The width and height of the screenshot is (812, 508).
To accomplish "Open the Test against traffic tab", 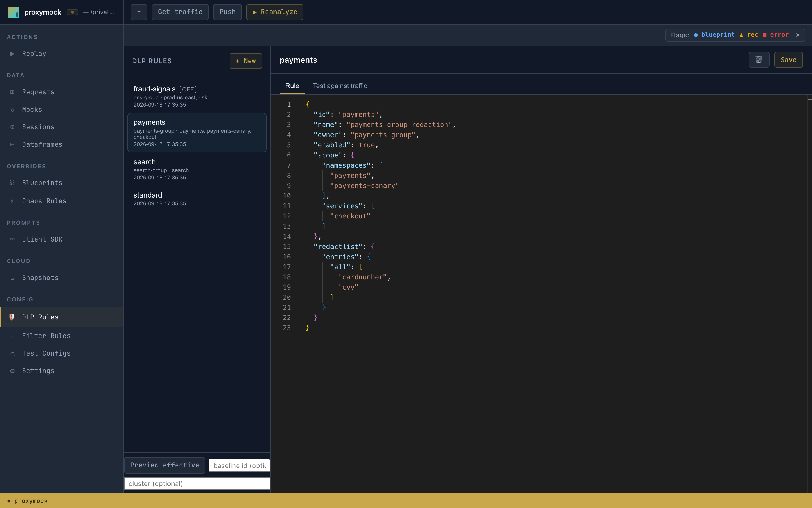I will [340, 86].
